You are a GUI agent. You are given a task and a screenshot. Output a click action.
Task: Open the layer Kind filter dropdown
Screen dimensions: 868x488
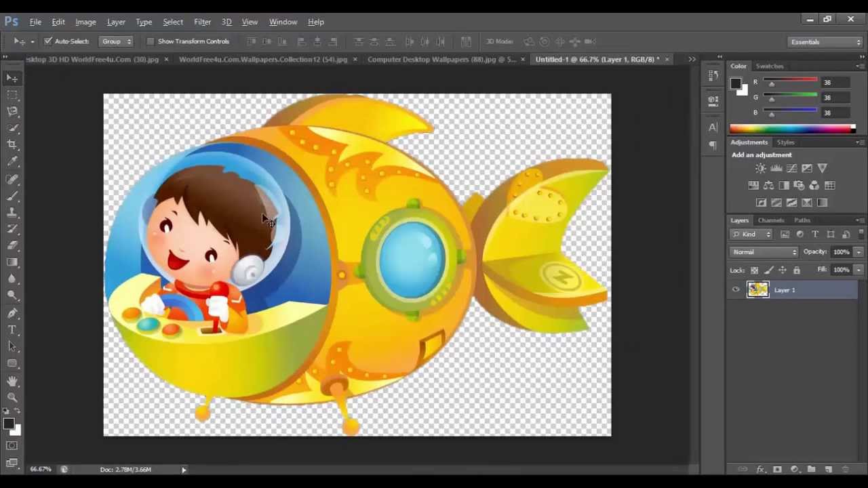tap(751, 235)
